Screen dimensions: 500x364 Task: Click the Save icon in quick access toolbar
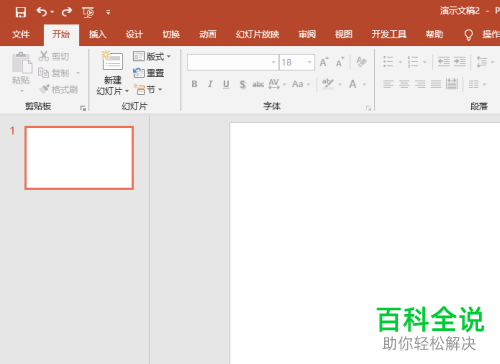(x=21, y=12)
